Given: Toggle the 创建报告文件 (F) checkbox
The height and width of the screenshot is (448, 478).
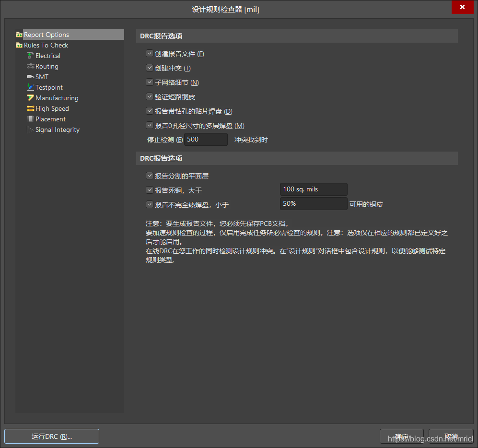Looking at the screenshot, I should pos(150,53).
